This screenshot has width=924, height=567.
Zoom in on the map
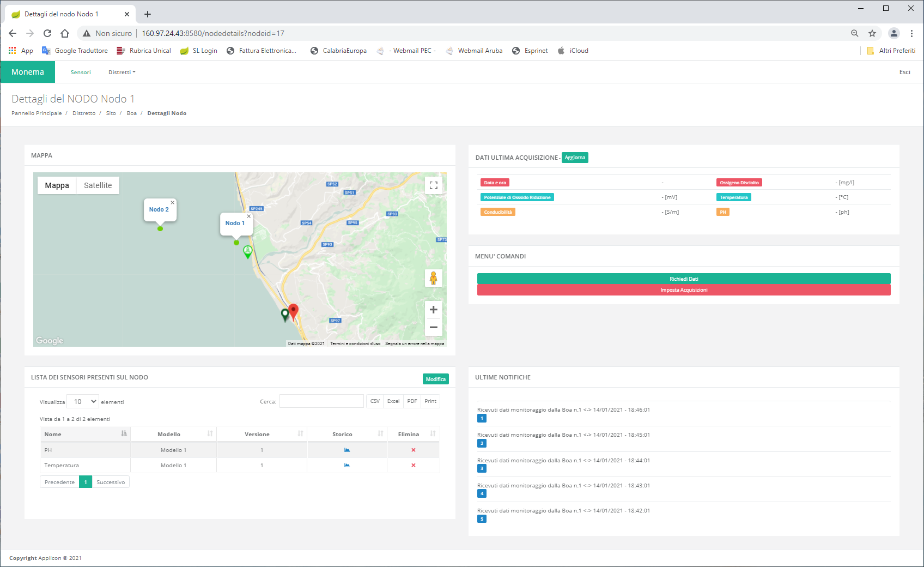click(x=434, y=310)
